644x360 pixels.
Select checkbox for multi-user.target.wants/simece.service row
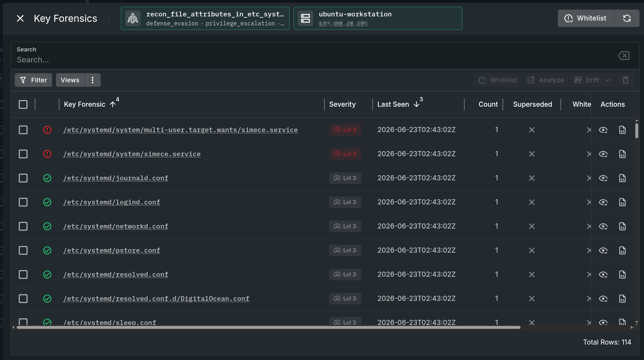click(23, 130)
